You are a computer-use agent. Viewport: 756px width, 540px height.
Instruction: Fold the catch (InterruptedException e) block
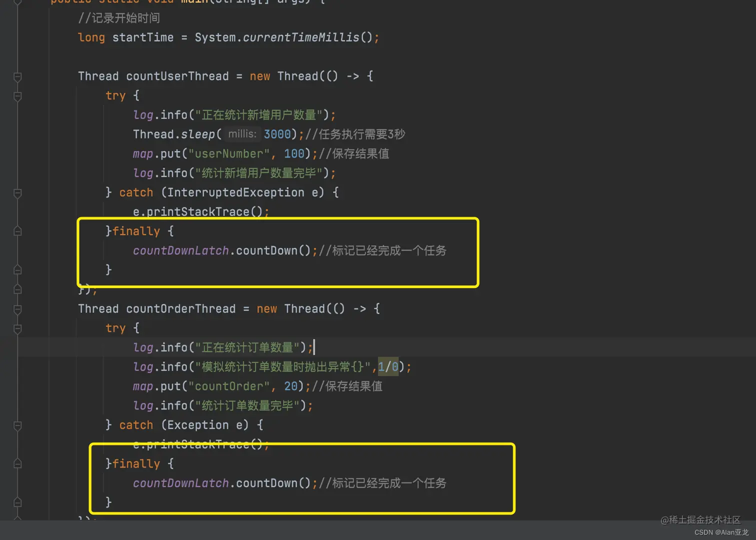coord(17,193)
